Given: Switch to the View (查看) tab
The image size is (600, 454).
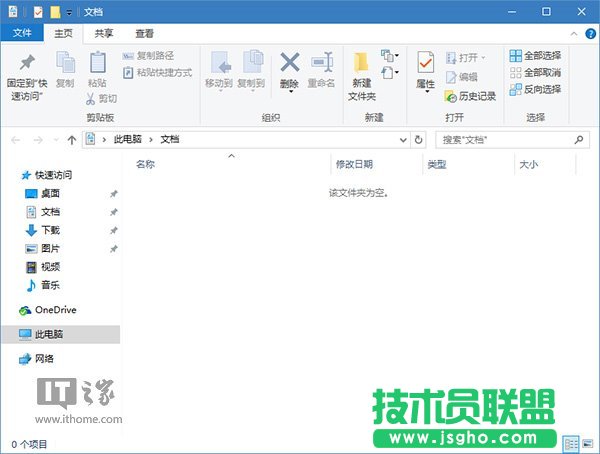Looking at the screenshot, I should (x=144, y=33).
